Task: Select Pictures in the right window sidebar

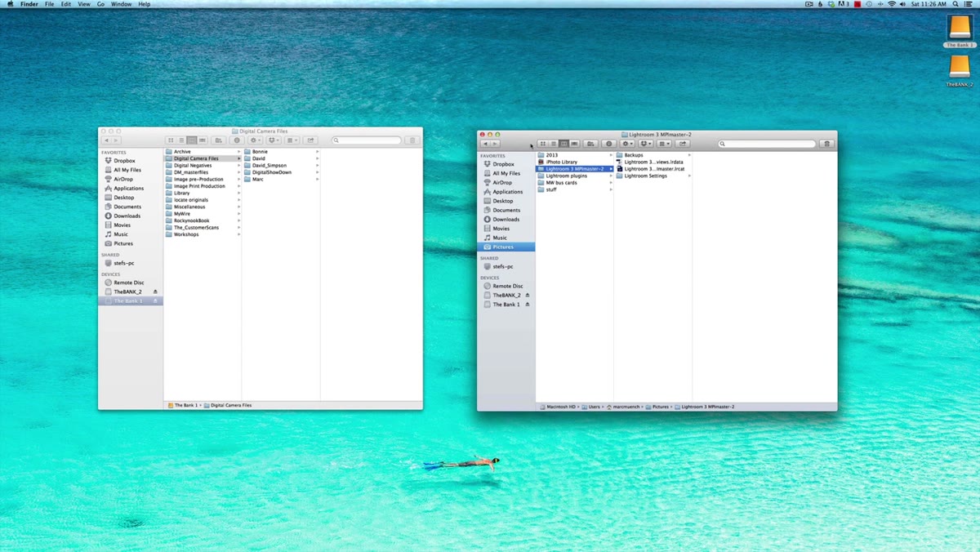Action: pos(506,247)
